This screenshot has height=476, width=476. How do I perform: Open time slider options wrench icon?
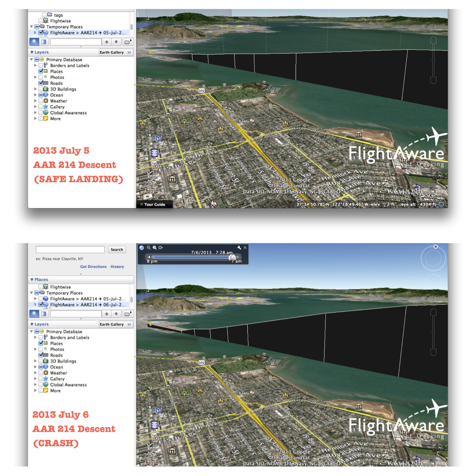coord(239,248)
